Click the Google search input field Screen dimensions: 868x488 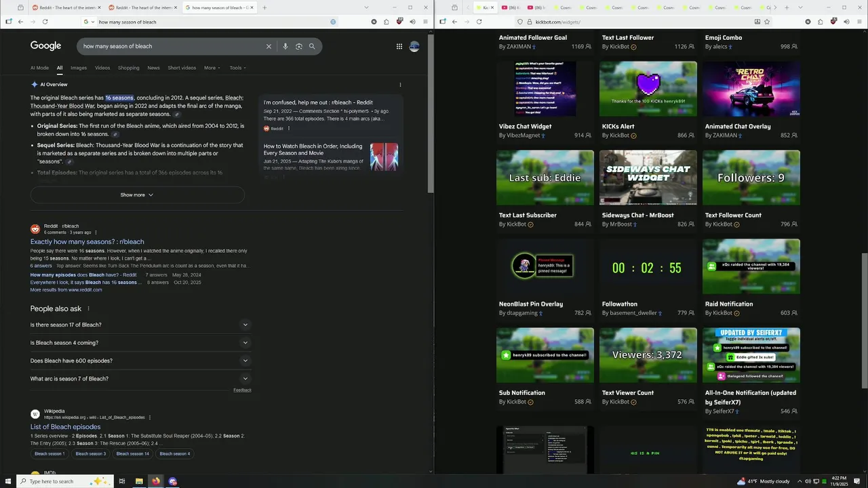point(172,46)
